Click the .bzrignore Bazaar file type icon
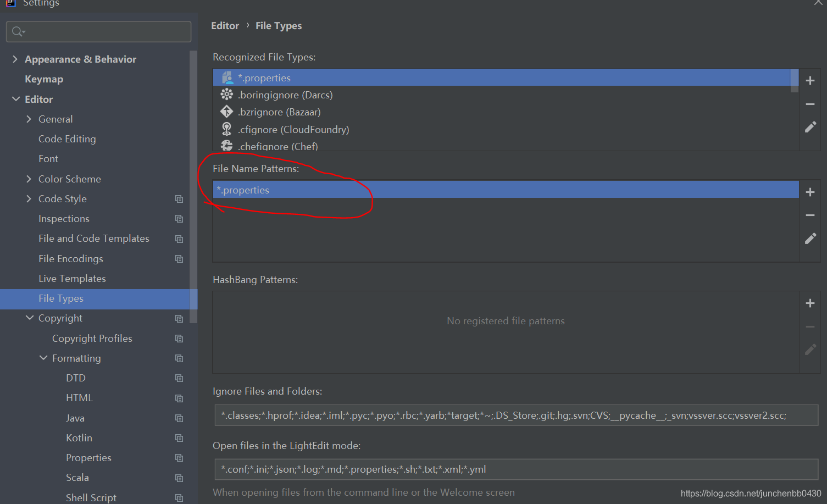Screen dimensions: 827x504 click(x=226, y=112)
